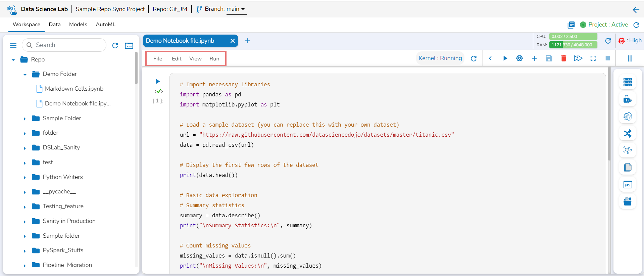Restart the kernel using refresh icon
The image size is (644, 276).
coord(474,58)
